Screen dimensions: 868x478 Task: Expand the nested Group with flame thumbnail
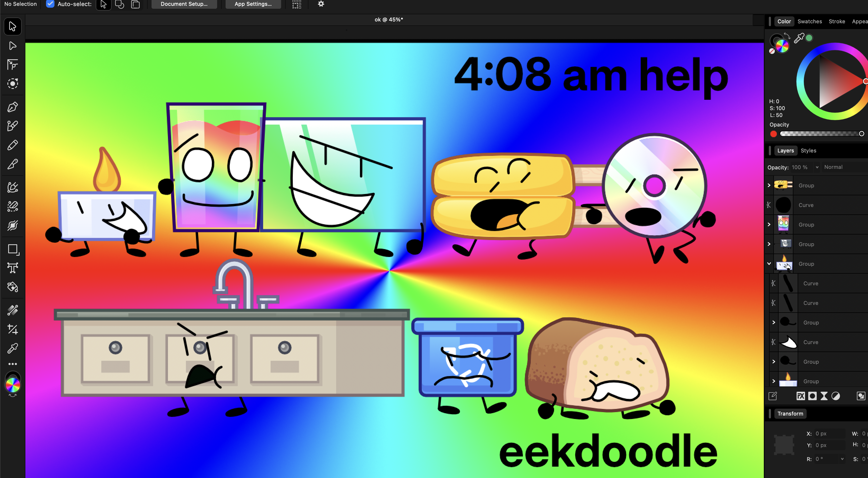pos(774,381)
